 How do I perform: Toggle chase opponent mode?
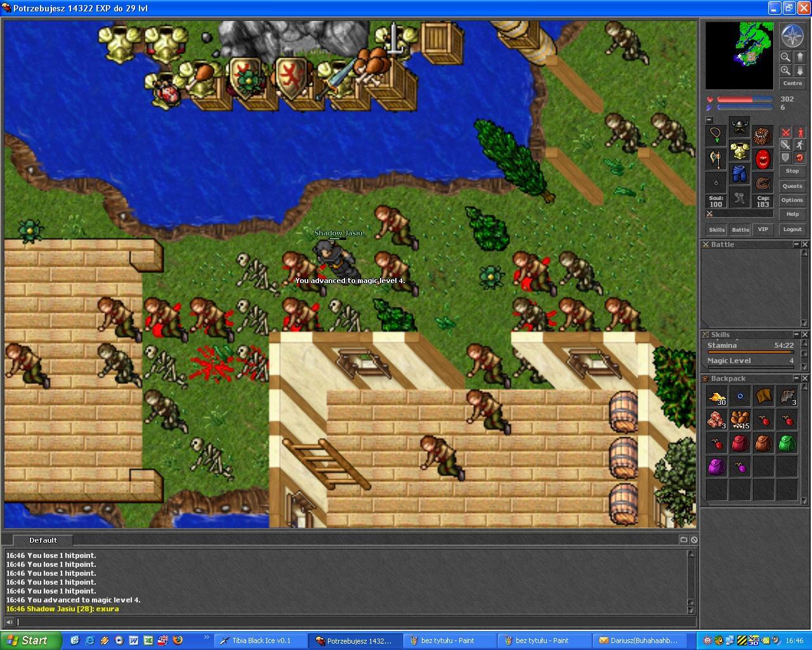tap(800, 145)
